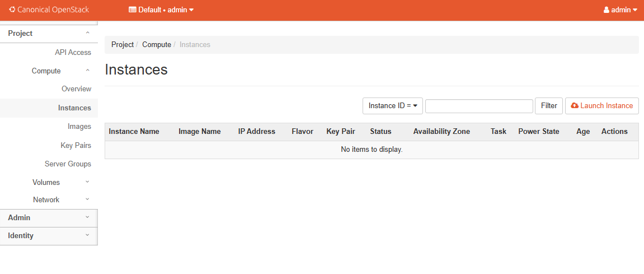Expand the Identity panel section
This screenshot has height=274, width=644.
pyautogui.click(x=49, y=235)
